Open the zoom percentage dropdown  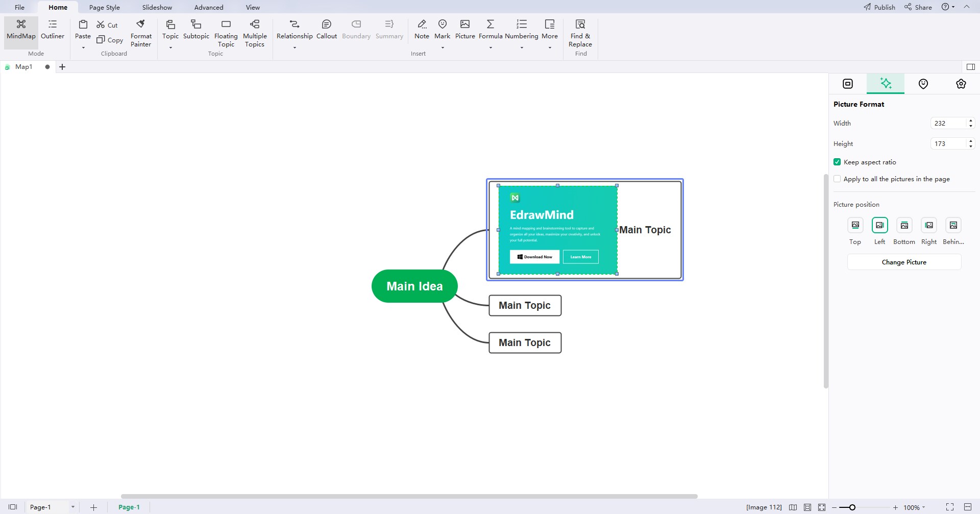(914, 507)
